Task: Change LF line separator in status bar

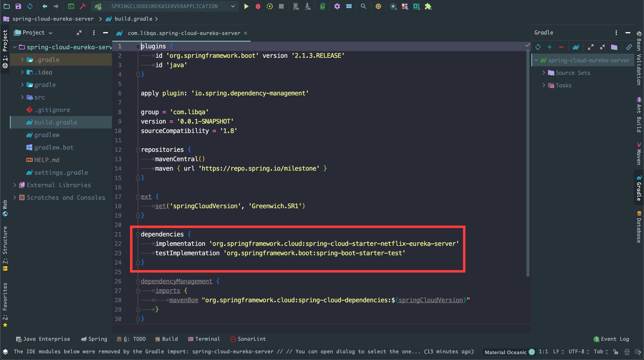Action: (x=559, y=352)
